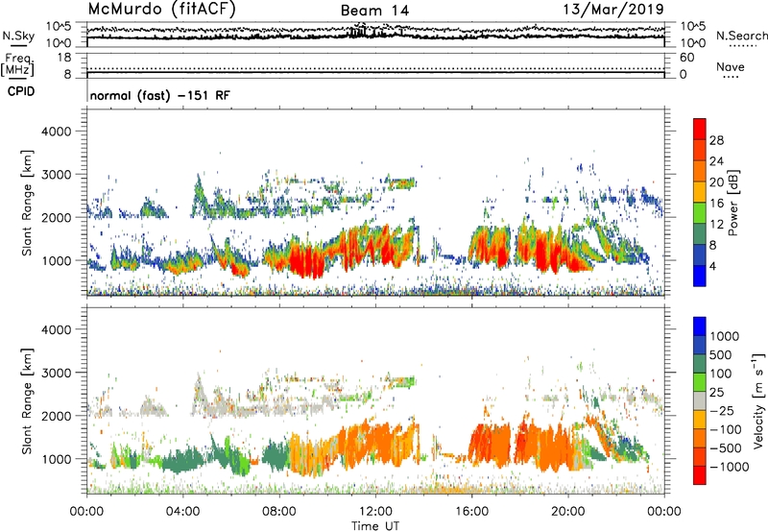Click the "Time UT" axis title
This screenshot has width=768, height=532.
point(375,526)
